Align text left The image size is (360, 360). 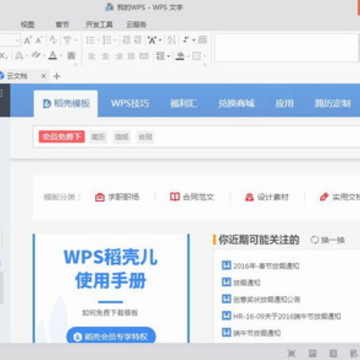click(92, 56)
